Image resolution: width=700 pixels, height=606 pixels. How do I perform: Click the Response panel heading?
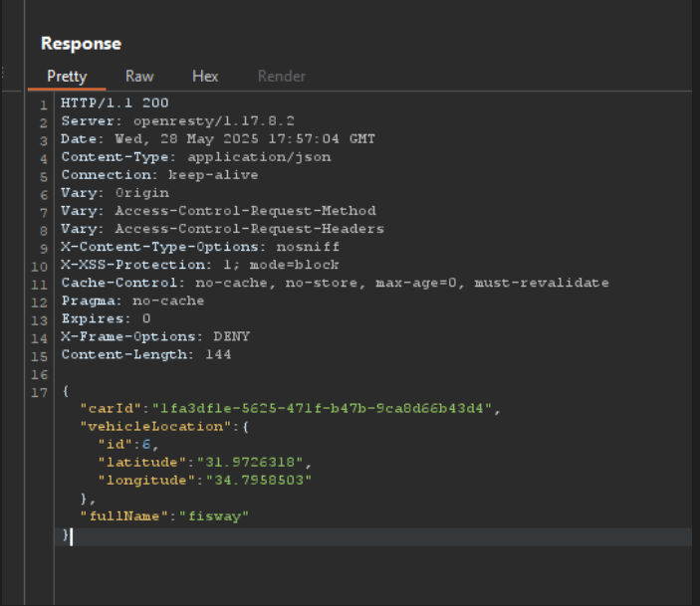(81, 44)
